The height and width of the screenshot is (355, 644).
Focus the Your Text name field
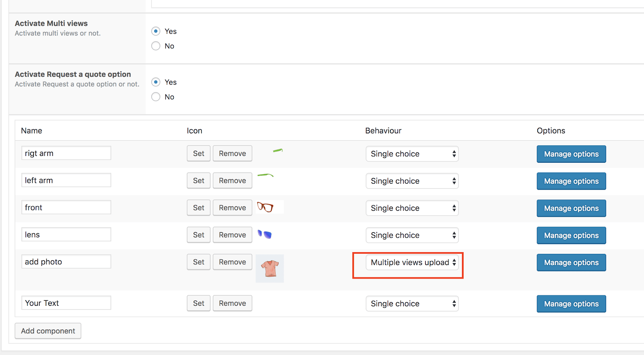(66, 303)
